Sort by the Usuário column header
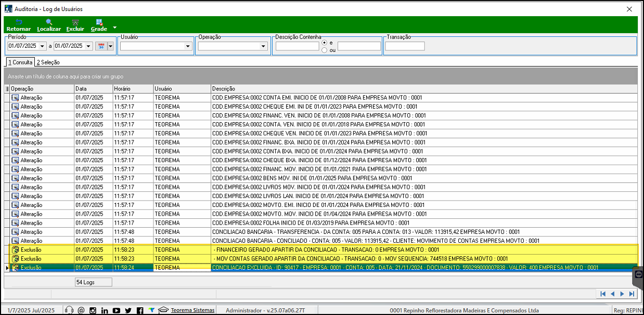 pos(182,89)
